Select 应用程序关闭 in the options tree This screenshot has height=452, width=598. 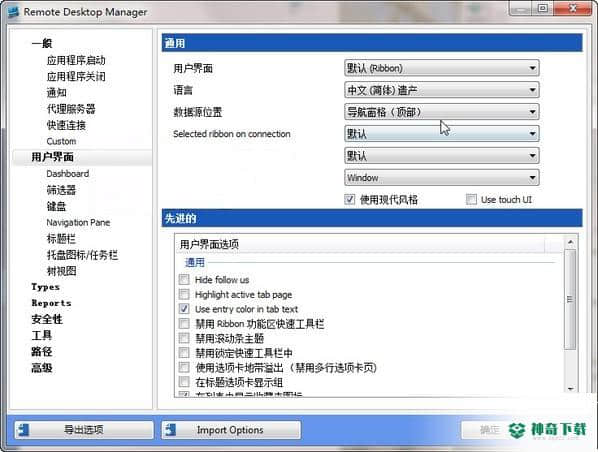(x=76, y=76)
